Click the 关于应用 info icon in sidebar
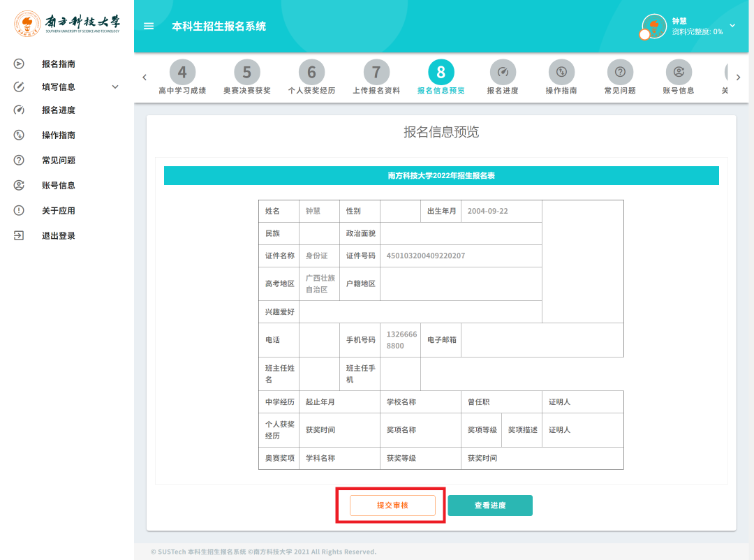Image resolution: width=754 pixels, height=560 pixels. coord(19,211)
